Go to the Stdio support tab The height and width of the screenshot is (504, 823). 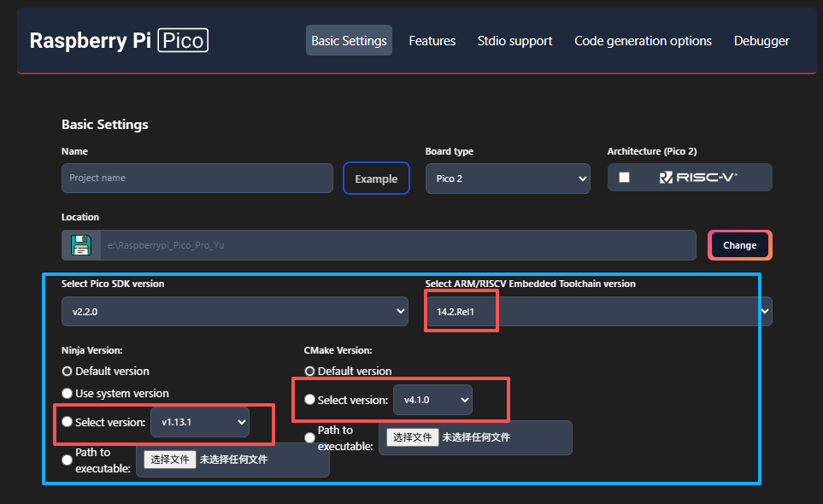(x=514, y=40)
